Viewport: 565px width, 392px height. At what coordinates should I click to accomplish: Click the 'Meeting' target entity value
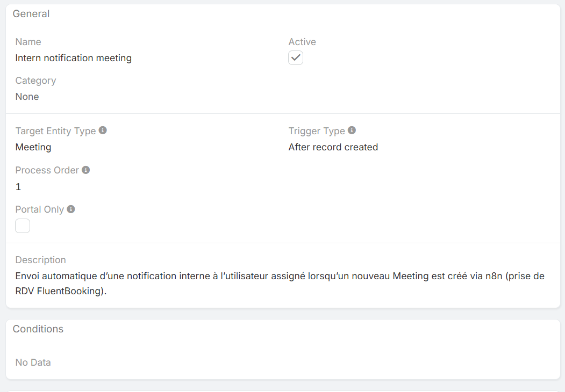[x=33, y=147]
